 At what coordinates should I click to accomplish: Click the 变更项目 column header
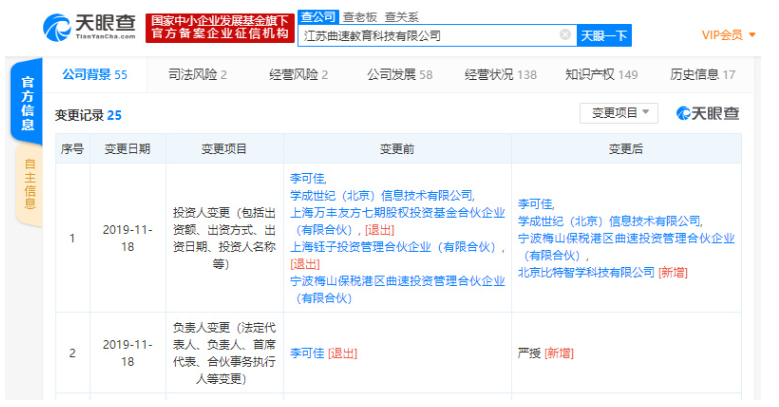pyautogui.click(x=224, y=149)
